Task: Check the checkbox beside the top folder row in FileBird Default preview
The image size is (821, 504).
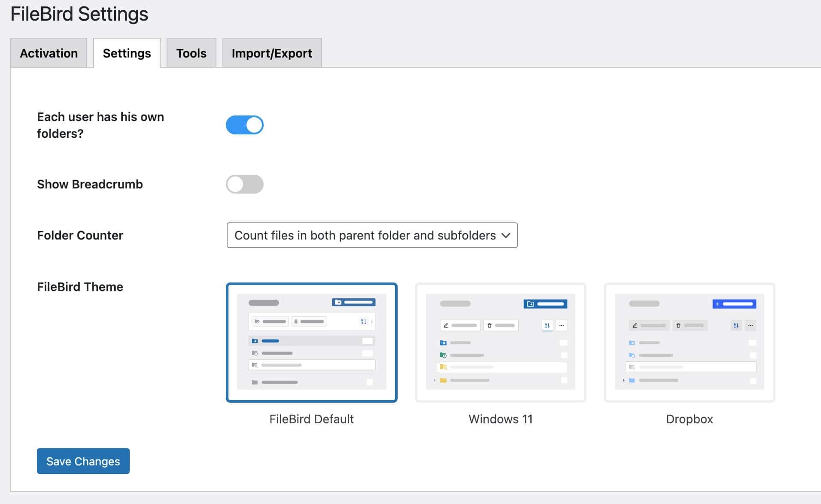Action: coord(368,341)
